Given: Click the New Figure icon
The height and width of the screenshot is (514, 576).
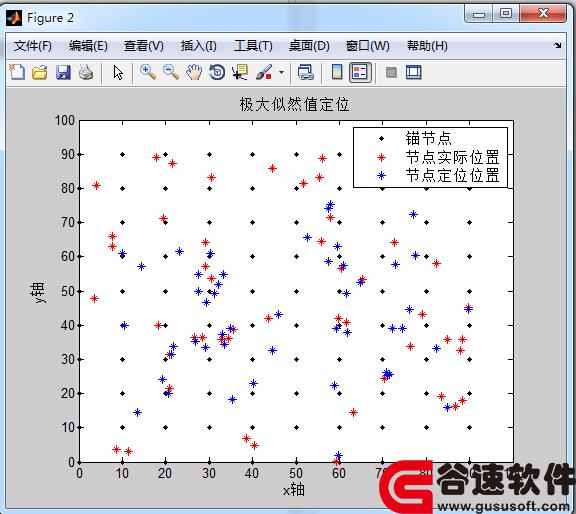Looking at the screenshot, I should pos(17,72).
